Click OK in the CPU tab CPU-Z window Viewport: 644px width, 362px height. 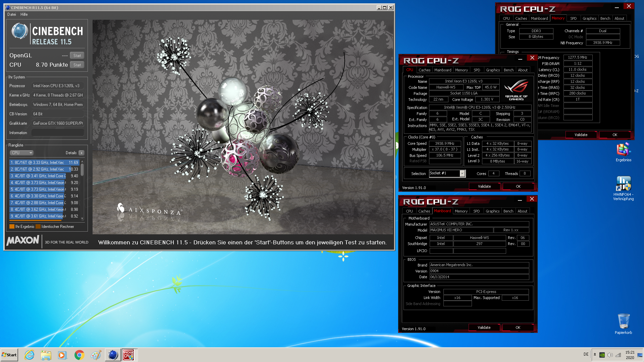pyautogui.click(x=518, y=186)
